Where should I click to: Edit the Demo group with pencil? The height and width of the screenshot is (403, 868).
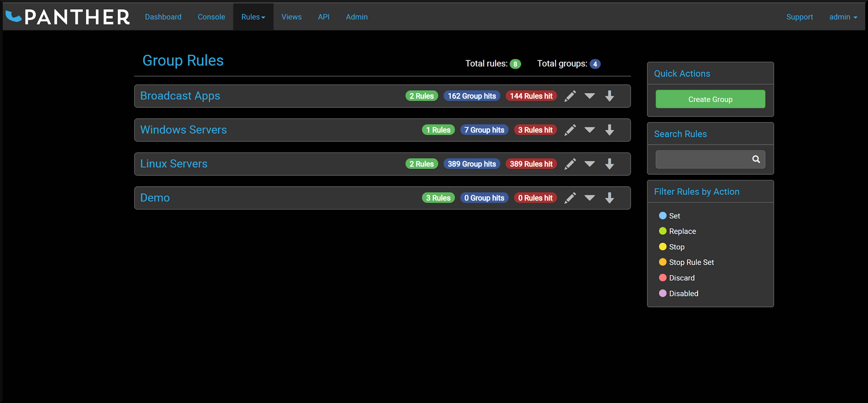(x=570, y=198)
